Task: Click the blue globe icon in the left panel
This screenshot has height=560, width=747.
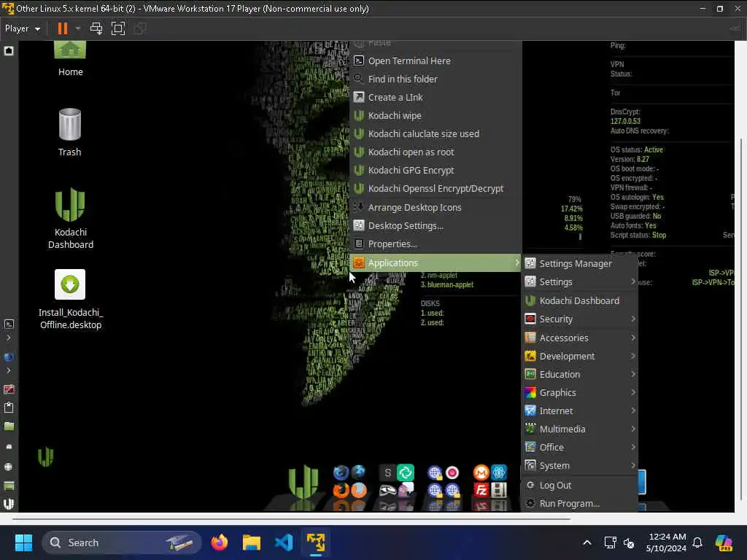Action: [9, 357]
